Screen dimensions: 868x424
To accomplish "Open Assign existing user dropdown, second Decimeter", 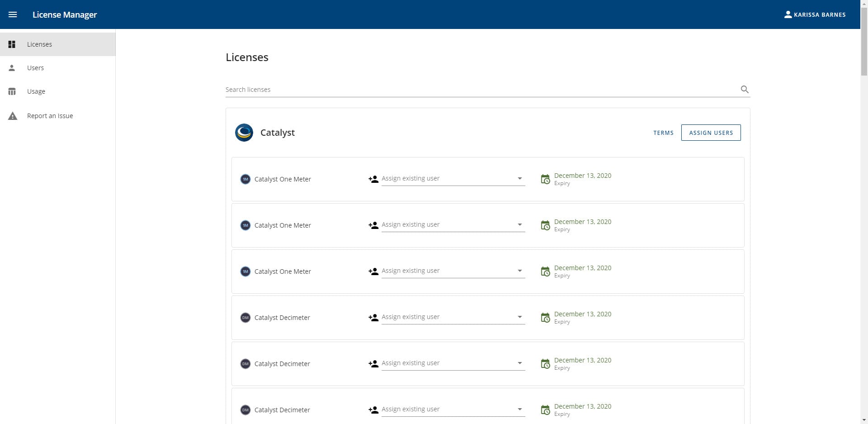I will pos(453,363).
